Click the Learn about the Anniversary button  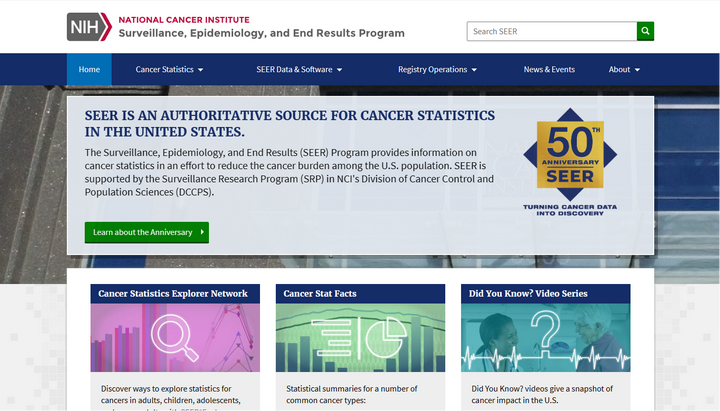tap(146, 232)
